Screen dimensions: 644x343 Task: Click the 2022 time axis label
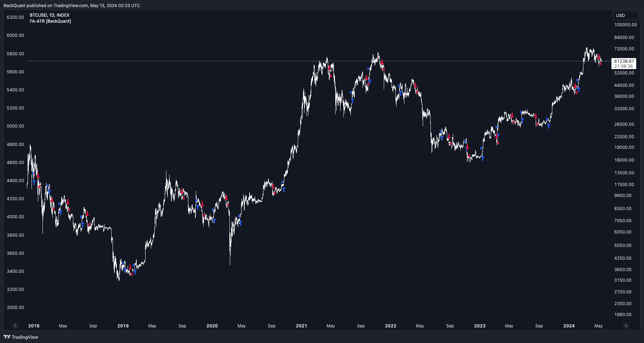point(391,326)
